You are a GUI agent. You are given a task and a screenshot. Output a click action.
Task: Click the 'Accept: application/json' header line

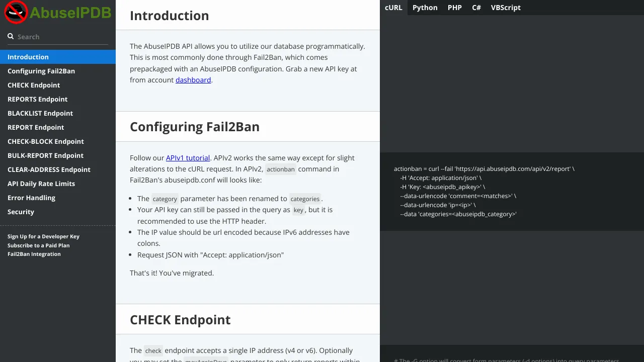[x=441, y=178]
